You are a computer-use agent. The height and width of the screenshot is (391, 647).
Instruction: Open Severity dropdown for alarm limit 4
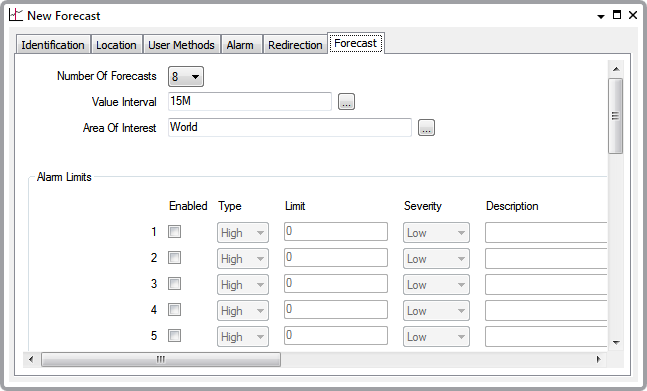pyautogui.click(x=436, y=311)
